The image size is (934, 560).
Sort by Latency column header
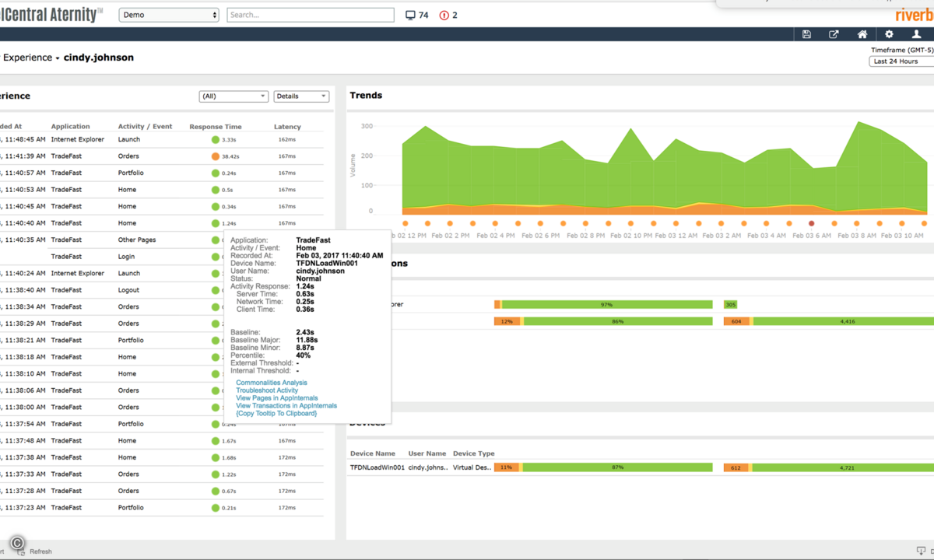pyautogui.click(x=287, y=127)
